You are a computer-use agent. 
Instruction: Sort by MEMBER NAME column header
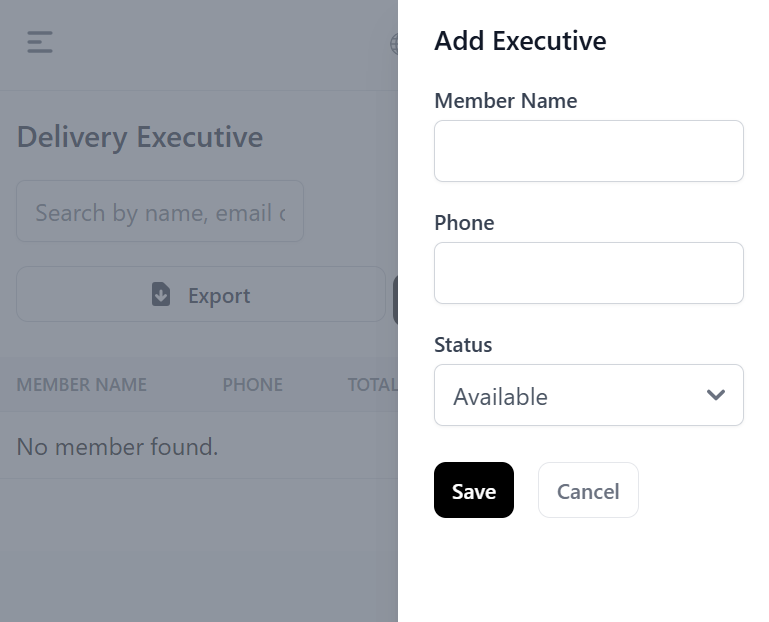pyautogui.click(x=82, y=384)
